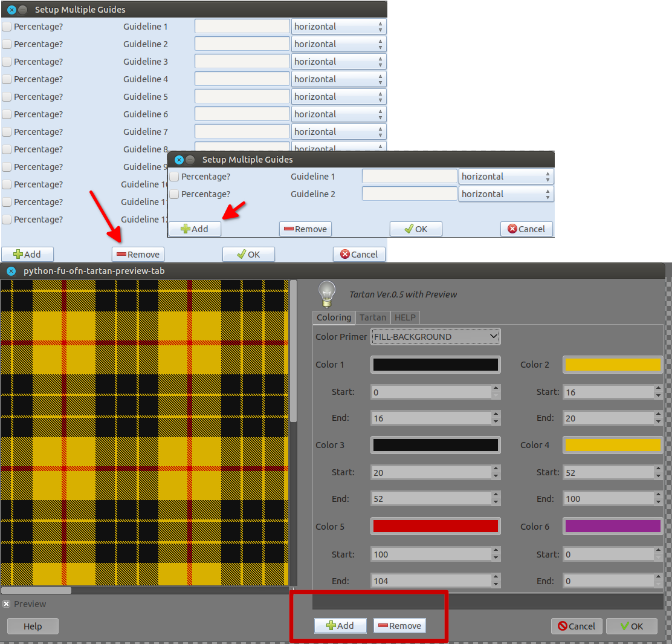Close the front Setup Multiple Guides dialog
The width and height of the screenshot is (672, 644).
(x=179, y=160)
